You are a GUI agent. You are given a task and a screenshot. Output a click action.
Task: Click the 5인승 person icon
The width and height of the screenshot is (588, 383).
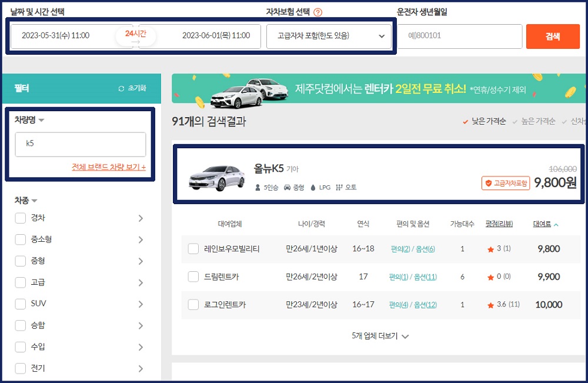[x=258, y=187]
